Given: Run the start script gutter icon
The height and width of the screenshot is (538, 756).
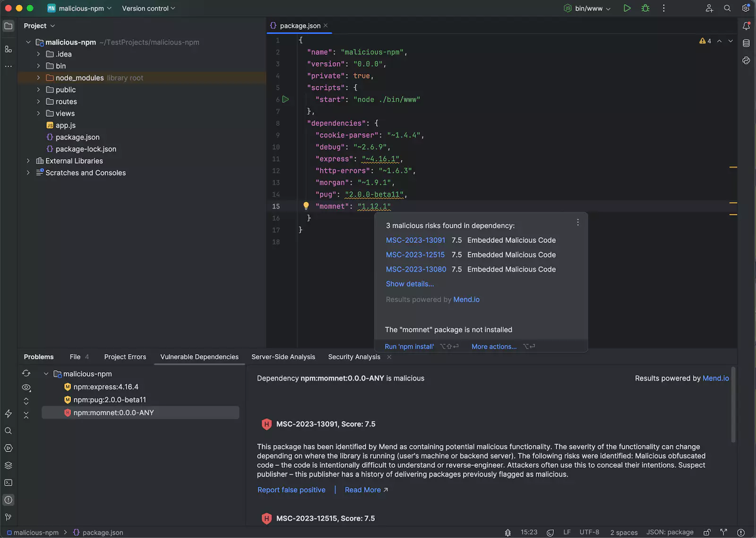Looking at the screenshot, I should pyautogui.click(x=285, y=99).
